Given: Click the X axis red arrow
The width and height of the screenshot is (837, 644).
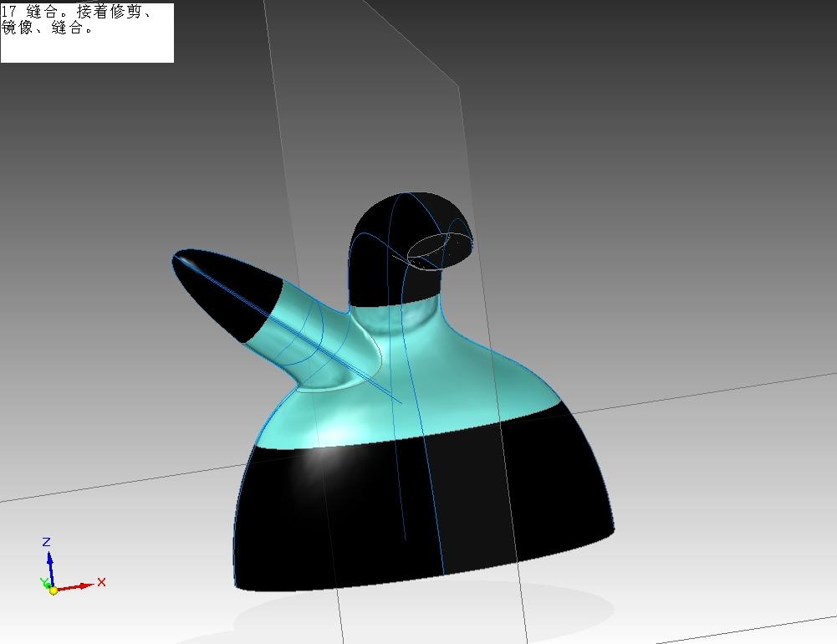Looking at the screenshot, I should 76,587.
